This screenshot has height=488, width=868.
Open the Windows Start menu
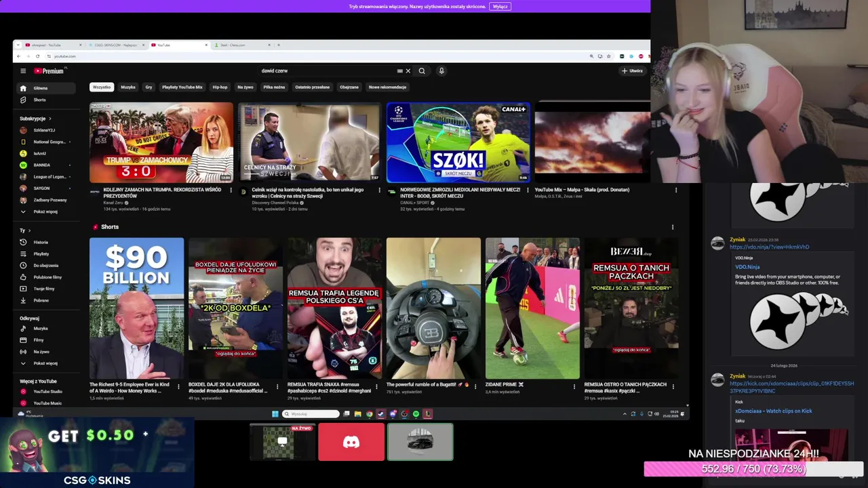click(x=275, y=413)
